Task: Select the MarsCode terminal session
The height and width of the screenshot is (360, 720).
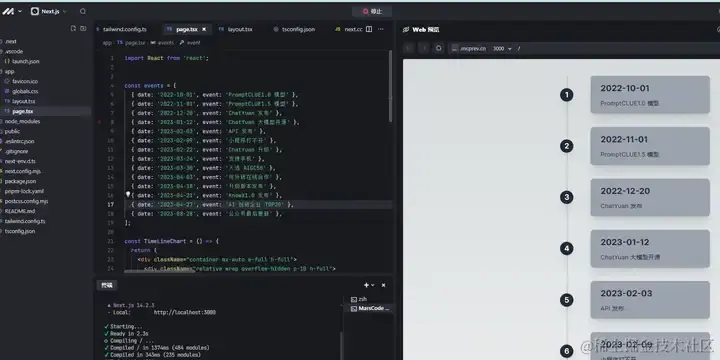Action: click(x=369, y=309)
